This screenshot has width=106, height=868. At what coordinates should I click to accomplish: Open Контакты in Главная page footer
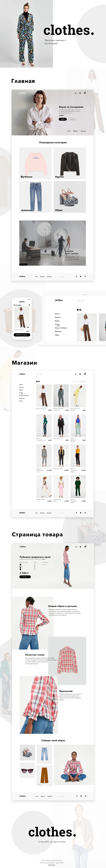point(49,277)
